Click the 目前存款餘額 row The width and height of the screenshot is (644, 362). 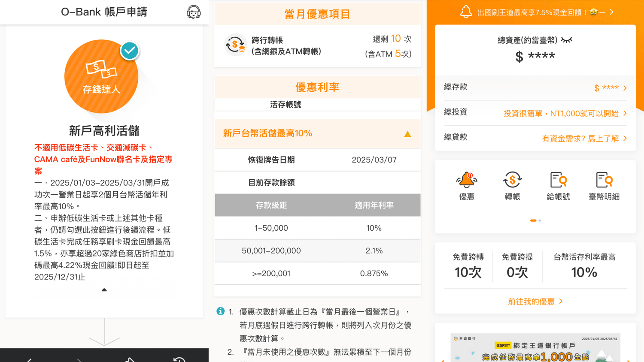317,183
